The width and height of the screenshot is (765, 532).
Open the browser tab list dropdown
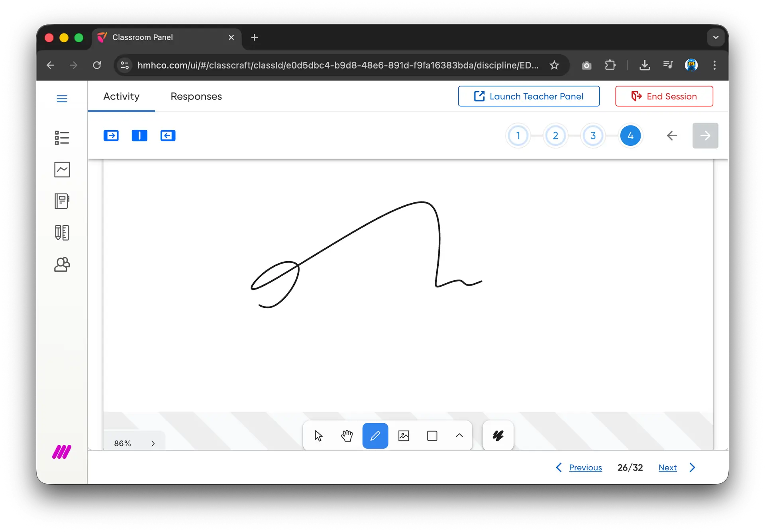(x=716, y=37)
